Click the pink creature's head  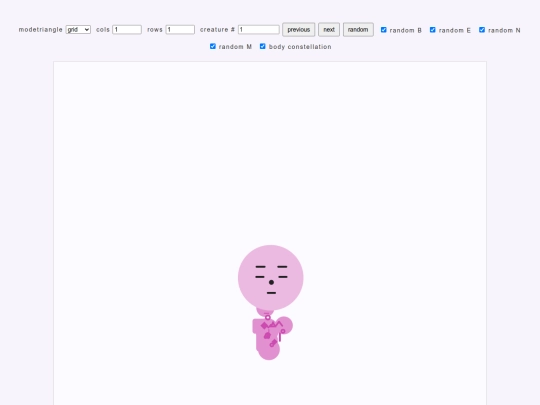coord(271,278)
